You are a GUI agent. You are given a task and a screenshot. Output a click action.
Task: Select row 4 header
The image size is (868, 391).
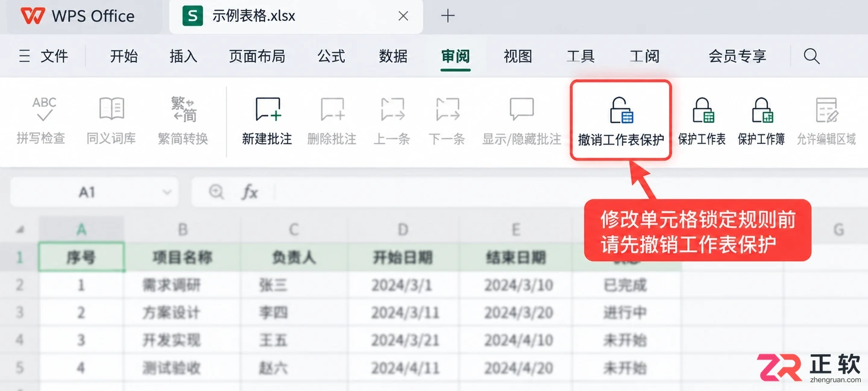click(x=20, y=340)
